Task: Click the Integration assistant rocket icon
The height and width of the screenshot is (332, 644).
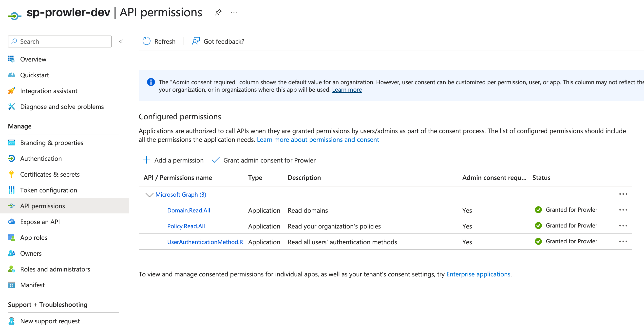Action: (11, 91)
